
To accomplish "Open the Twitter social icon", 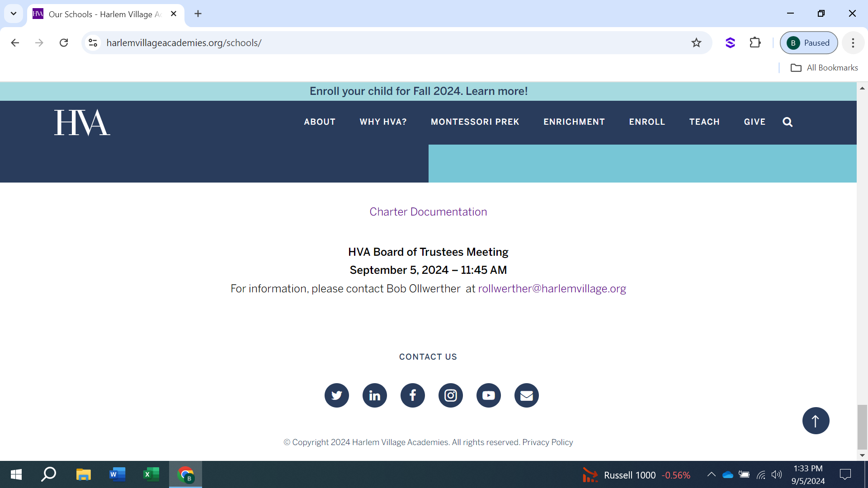I will click(337, 395).
